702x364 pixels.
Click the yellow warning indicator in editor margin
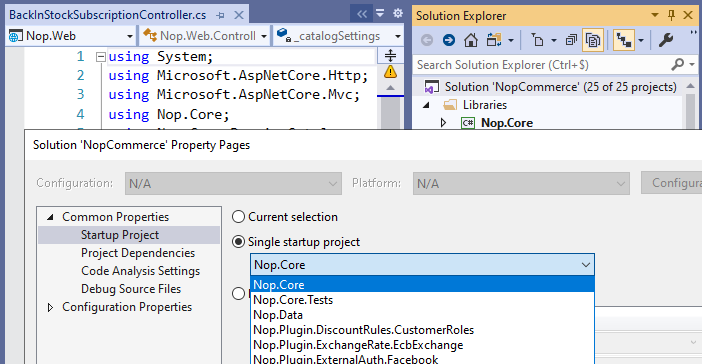click(x=390, y=72)
